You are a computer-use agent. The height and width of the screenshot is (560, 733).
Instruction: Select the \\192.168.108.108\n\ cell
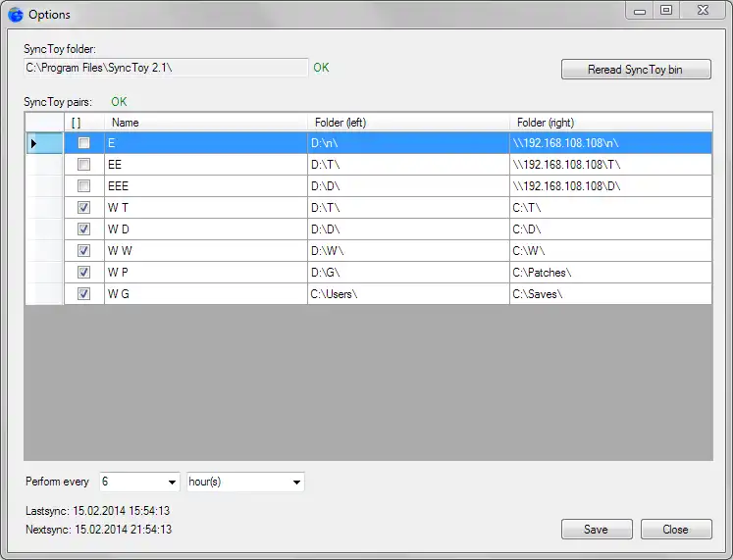coord(610,143)
